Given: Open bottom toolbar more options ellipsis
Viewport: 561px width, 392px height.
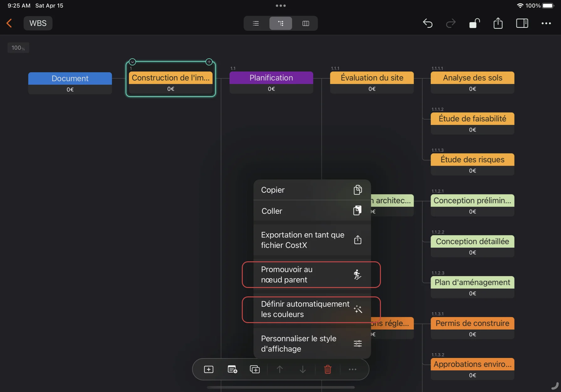Looking at the screenshot, I should 352,369.
